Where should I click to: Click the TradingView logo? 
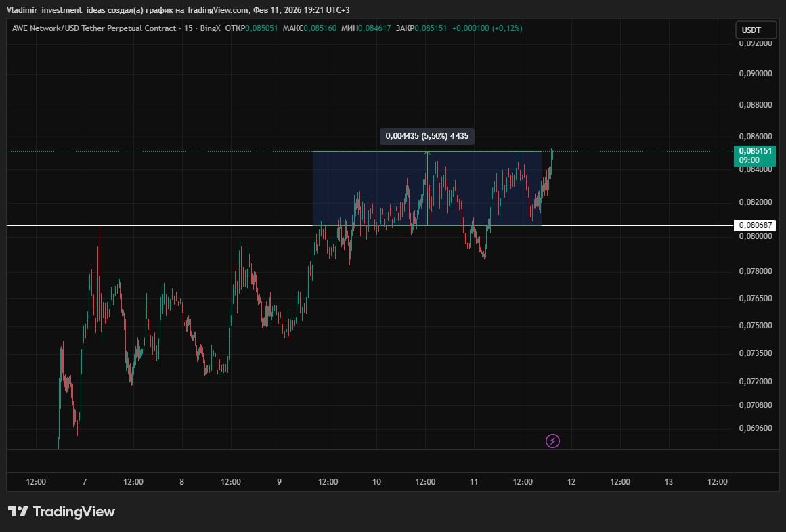(62, 512)
